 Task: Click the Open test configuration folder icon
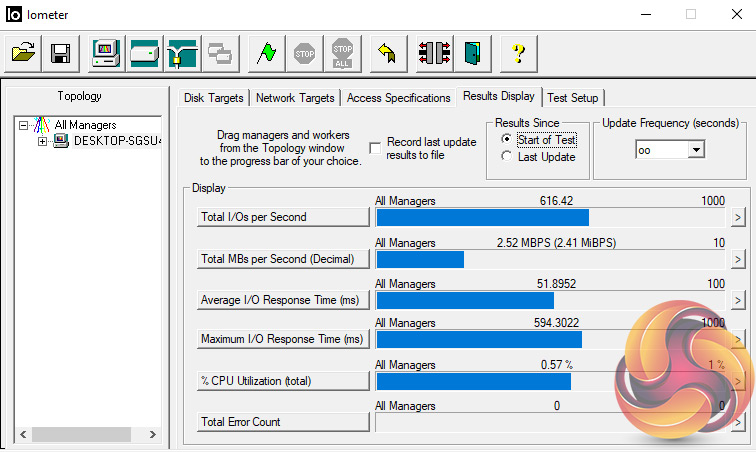tap(24, 53)
